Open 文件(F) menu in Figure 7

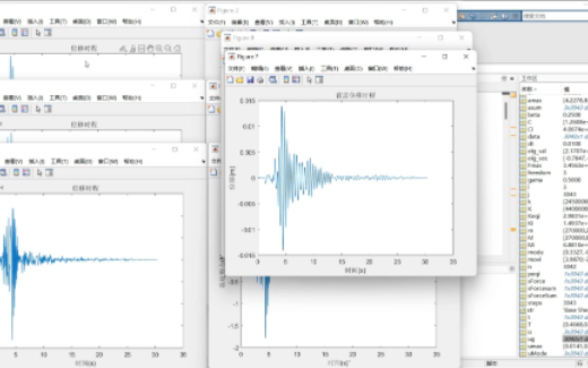pyautogui.click(x=236, y=69)
